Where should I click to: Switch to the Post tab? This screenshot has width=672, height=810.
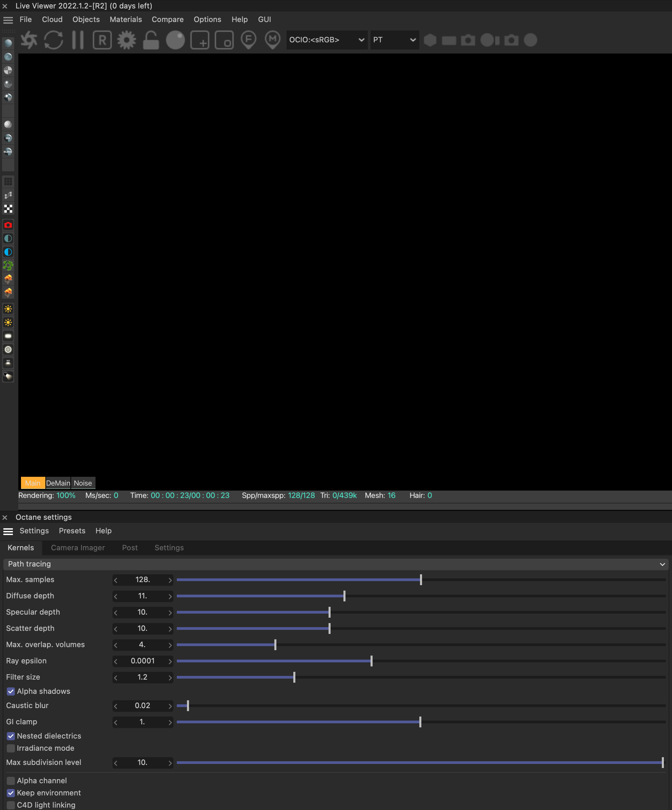(x=130, y=548)
